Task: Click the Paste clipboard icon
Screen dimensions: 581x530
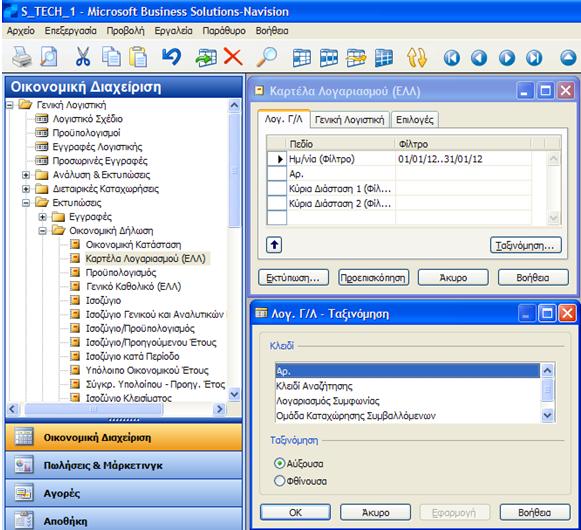Action: coord(138,57)
